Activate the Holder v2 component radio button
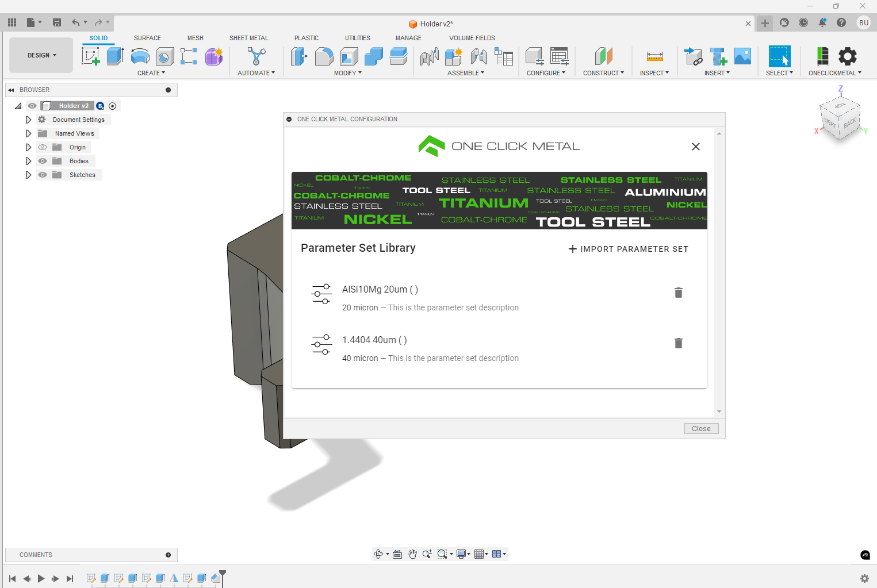The height and width of the screenshot is (588, 877). (x=113, y=106)
